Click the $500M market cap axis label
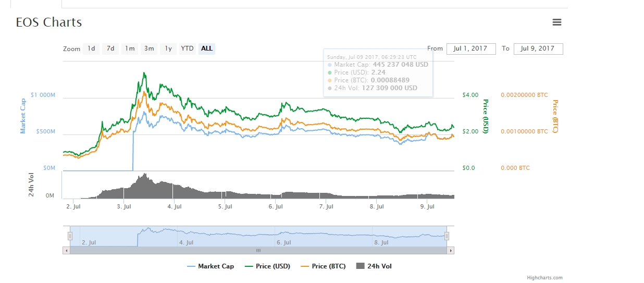This screenshot has height=283, width=644. [45, 132]
